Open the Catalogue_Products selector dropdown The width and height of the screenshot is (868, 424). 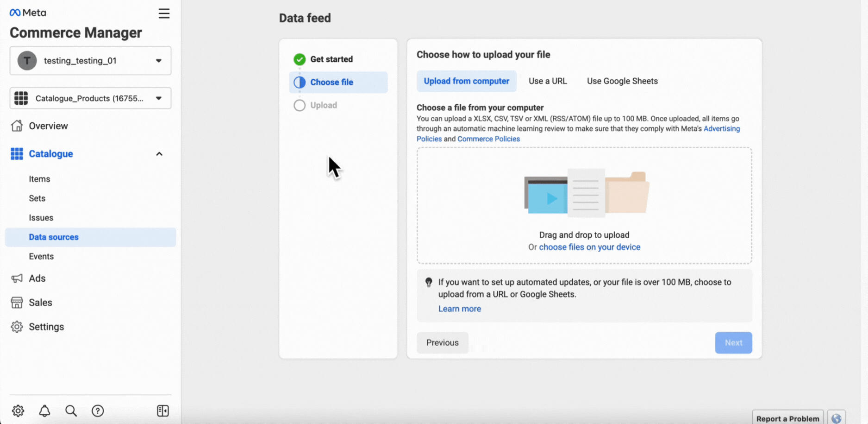(90, 98)
